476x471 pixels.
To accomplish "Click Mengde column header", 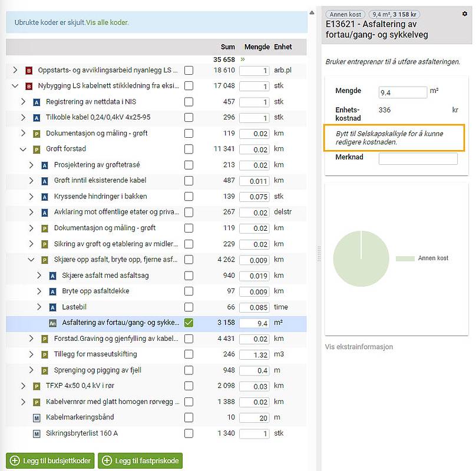I will pos(257,47).
